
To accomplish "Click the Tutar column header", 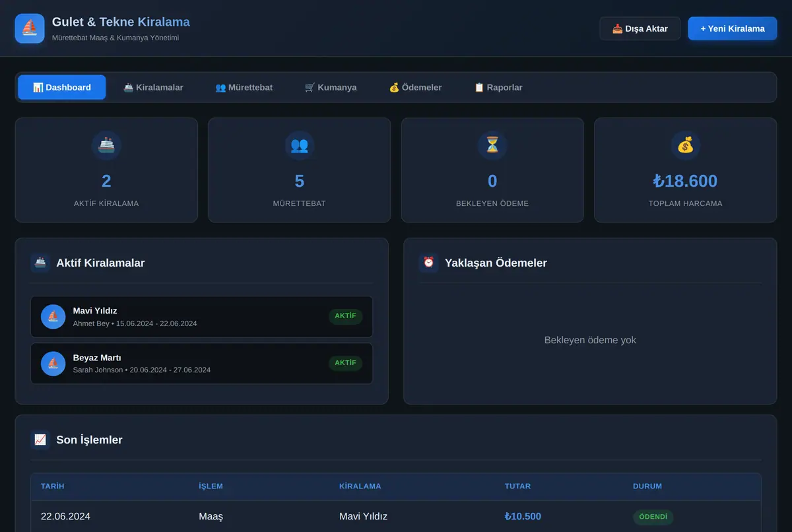I will pyautogui.click(x=518, y=486).
